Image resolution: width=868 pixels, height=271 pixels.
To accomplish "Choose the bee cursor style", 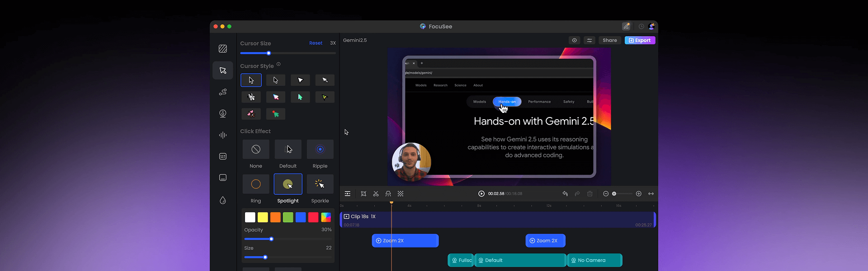I will [251, 97].
